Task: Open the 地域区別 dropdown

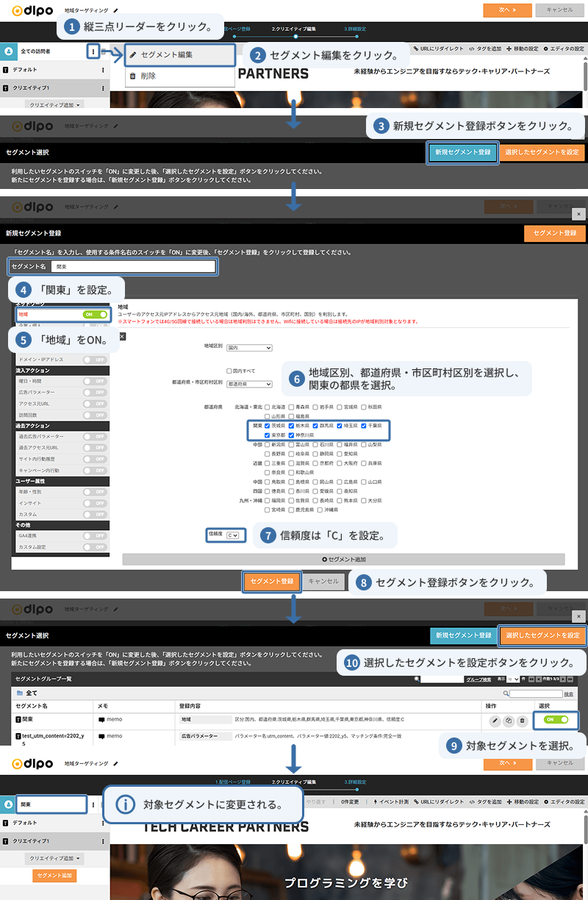Action: click(x=249, y=348)
